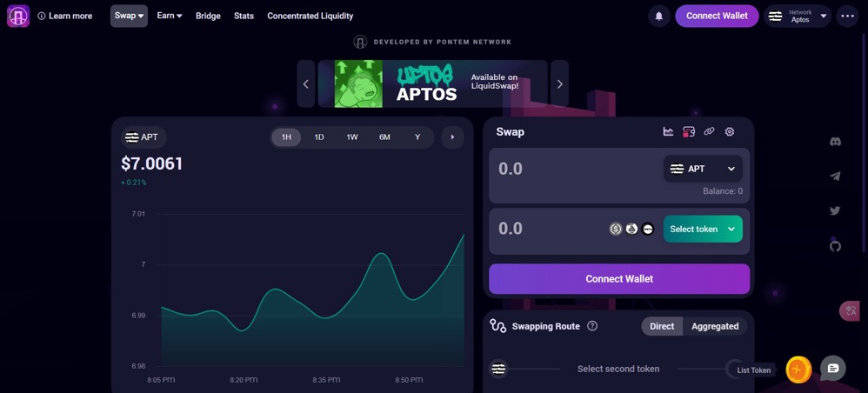868x393 pixels.
Task: Show the chart toggle icon in Swap panel
Action: [668, 132]
